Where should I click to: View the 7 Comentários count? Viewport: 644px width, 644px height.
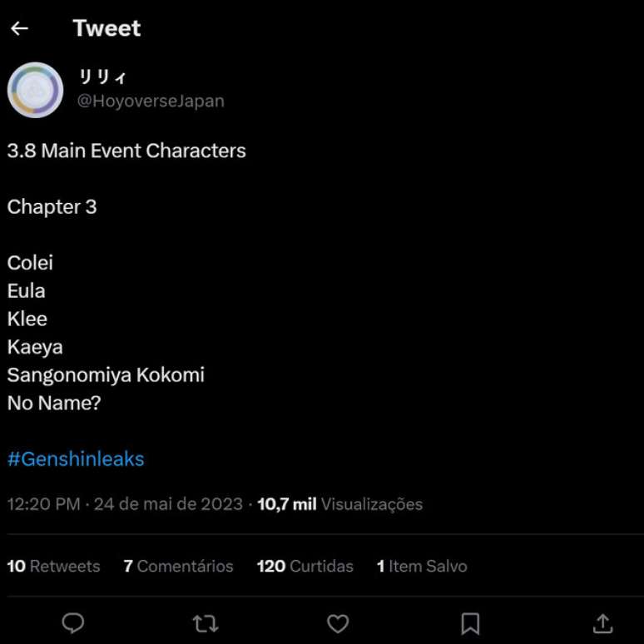[178, 566]
